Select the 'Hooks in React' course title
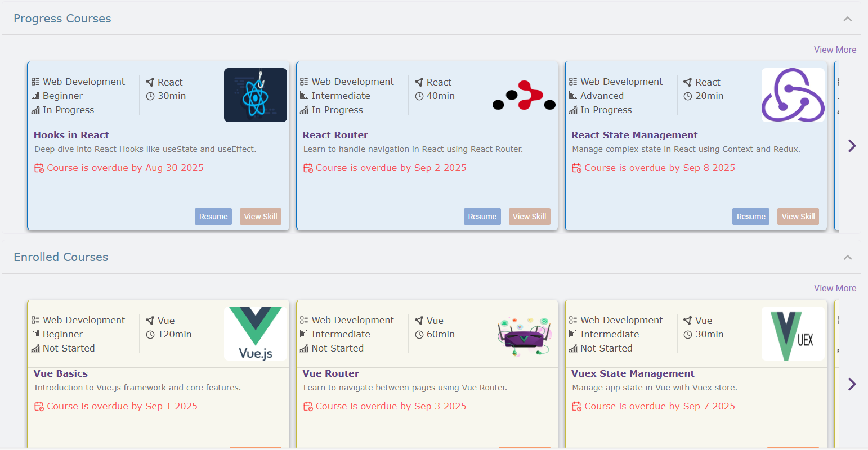This screenshot has width=868, height=450. 71,135
